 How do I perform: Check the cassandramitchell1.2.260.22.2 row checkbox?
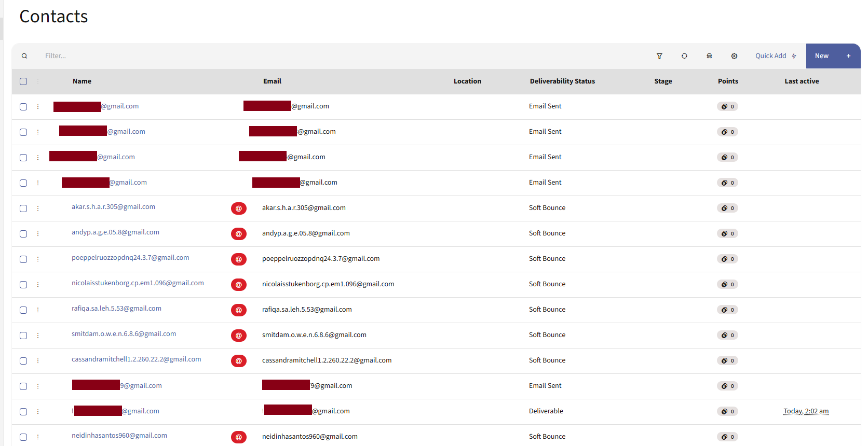click(23, 361)
